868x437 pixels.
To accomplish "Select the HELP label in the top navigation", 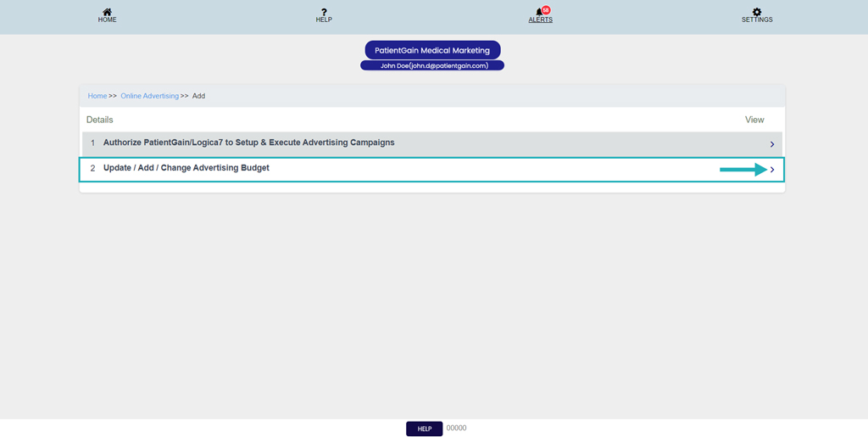I will (324, 20).
